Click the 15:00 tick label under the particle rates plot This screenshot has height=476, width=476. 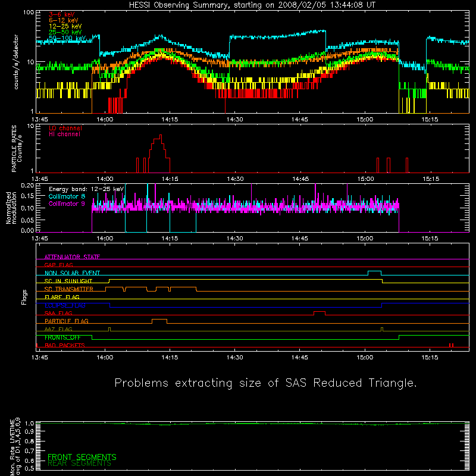365,179
